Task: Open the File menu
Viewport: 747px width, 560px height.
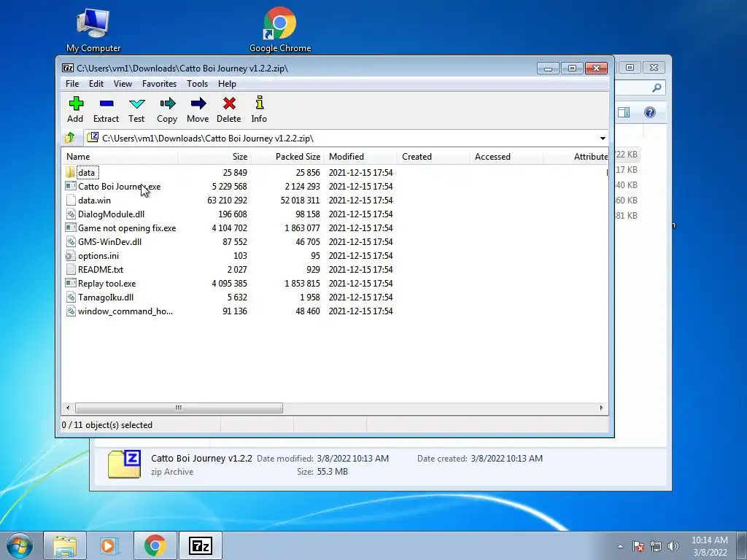Action: (x=72, y=83)
